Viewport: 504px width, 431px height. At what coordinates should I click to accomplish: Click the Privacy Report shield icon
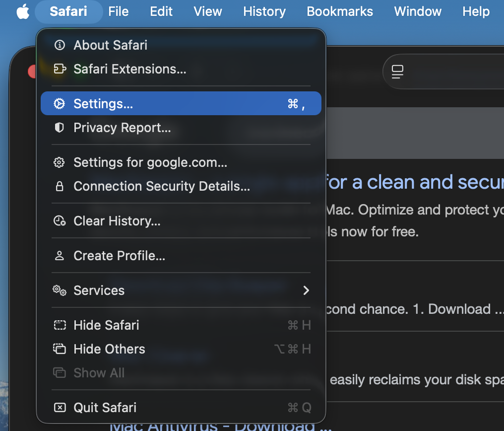coord(60,128)
